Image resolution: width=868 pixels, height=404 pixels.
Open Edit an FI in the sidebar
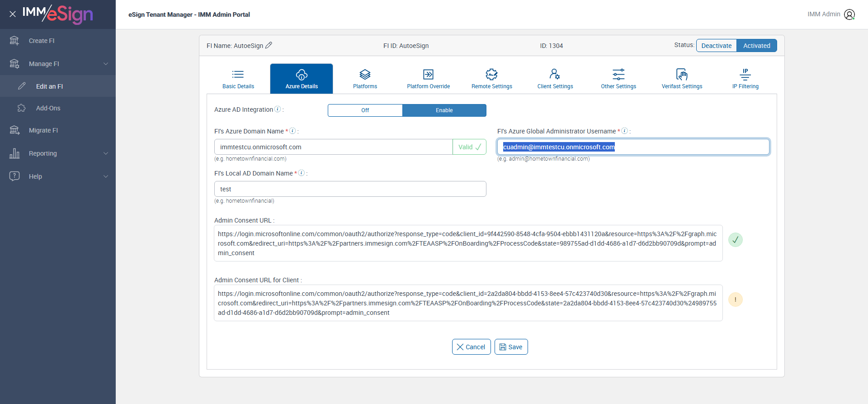pos(58,86)
